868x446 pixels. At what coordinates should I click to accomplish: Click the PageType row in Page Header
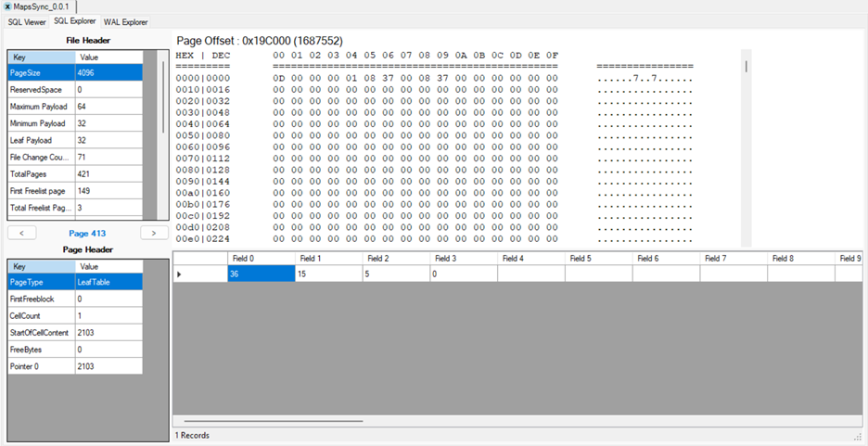tap(41, 283)
